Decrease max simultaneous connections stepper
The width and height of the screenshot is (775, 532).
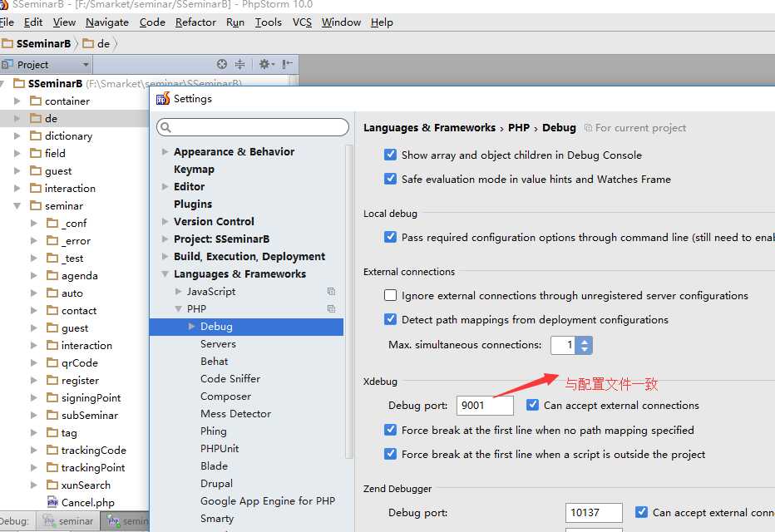click(x=585, y=349)
